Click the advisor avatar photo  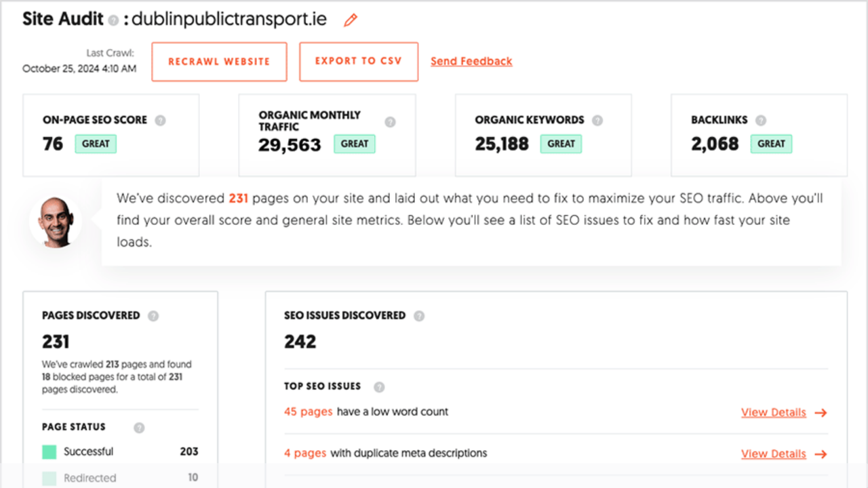click(x=56, y=222)
